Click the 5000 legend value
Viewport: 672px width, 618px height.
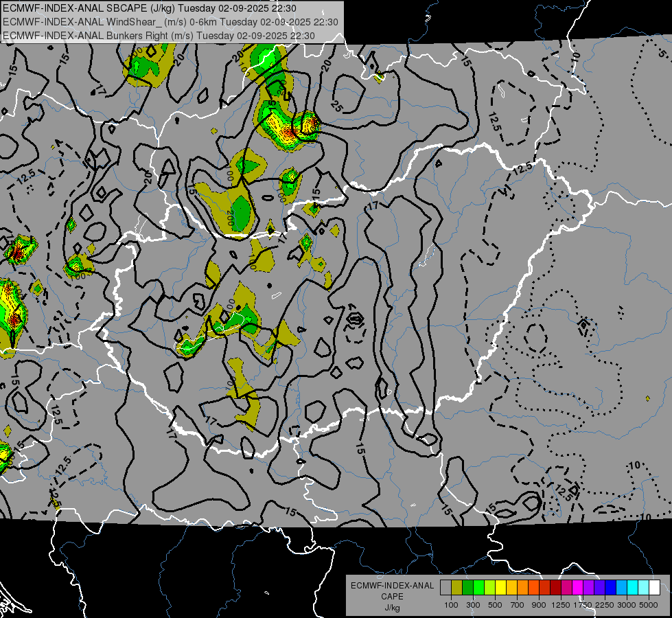point(649,605)
